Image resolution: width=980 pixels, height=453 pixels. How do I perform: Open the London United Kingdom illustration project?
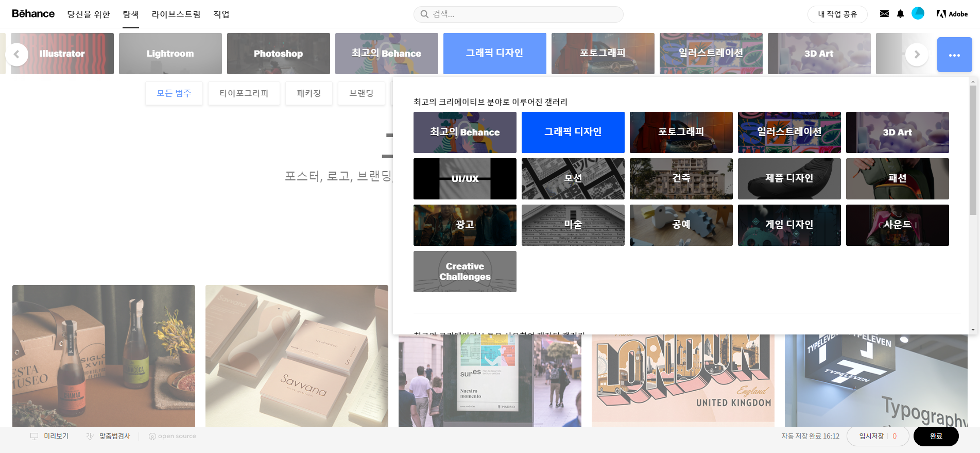[683, 380]
